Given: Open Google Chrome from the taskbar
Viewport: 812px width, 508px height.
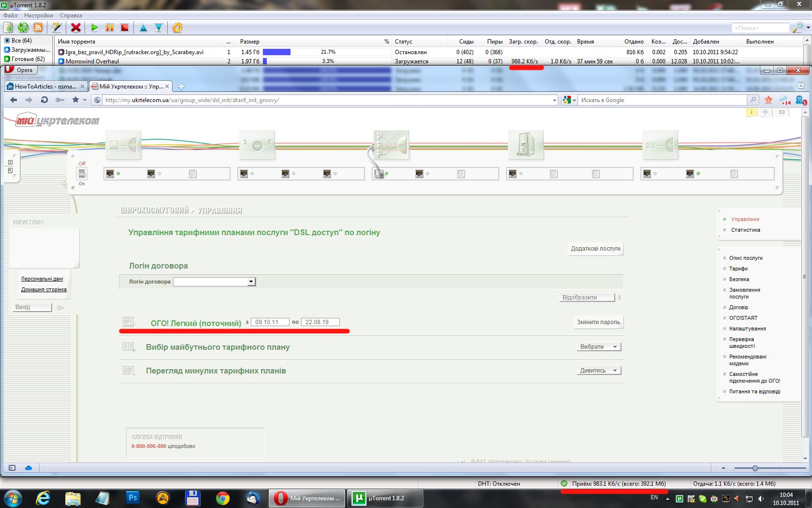Looking at the screenshot, I should 223,498.
